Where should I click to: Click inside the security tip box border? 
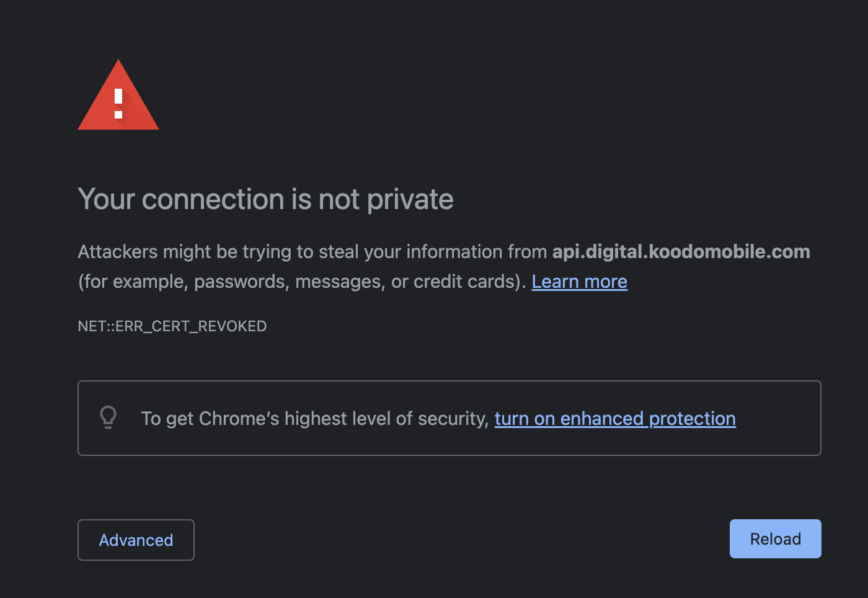pyautogui.click(x=449, y=418)
